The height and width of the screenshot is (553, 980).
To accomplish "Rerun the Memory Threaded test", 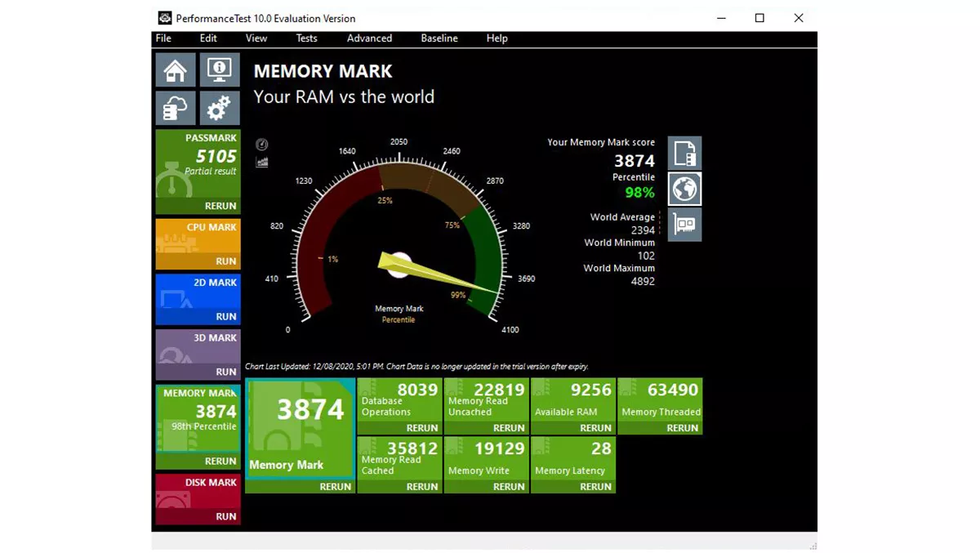I will [682, 428].
